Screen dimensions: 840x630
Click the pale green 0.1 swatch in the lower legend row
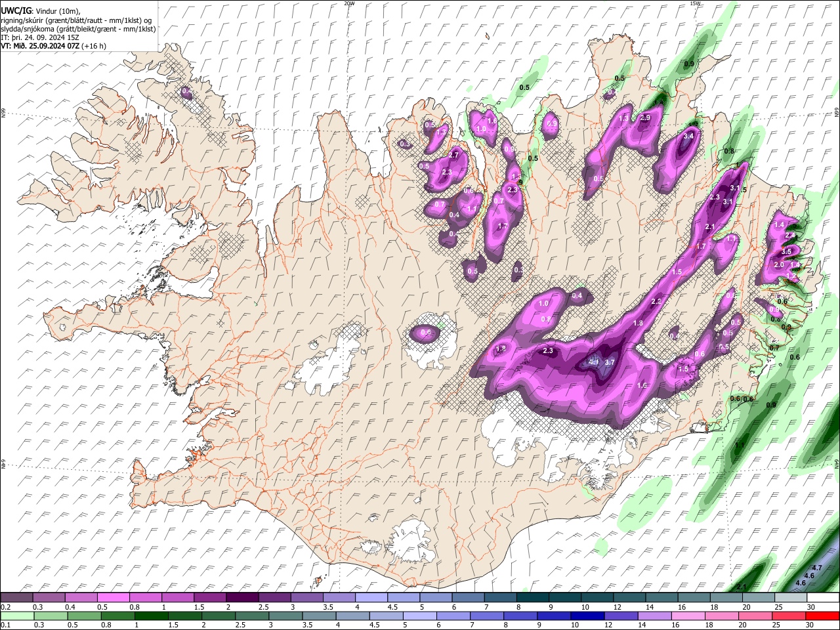[x=17, y=616]
